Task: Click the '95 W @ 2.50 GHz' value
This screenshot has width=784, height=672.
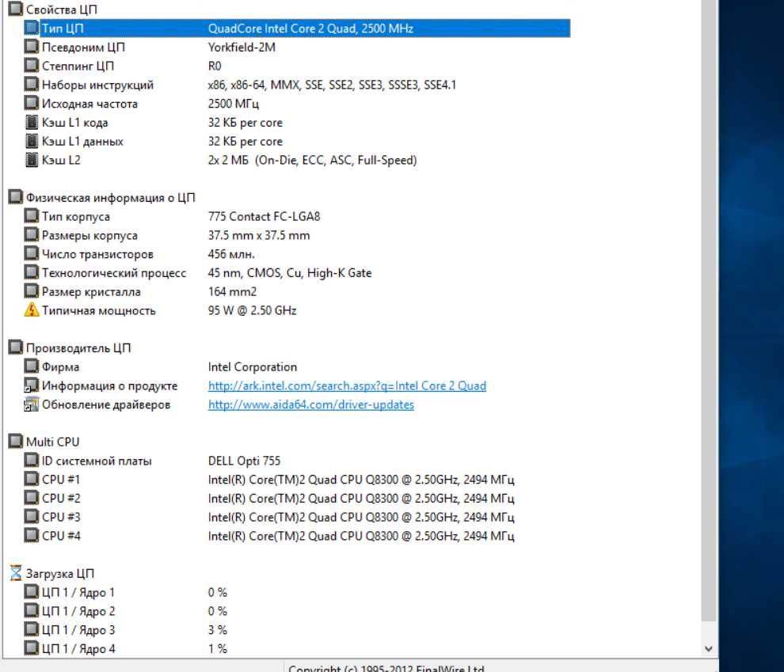Action: point(253,310)
